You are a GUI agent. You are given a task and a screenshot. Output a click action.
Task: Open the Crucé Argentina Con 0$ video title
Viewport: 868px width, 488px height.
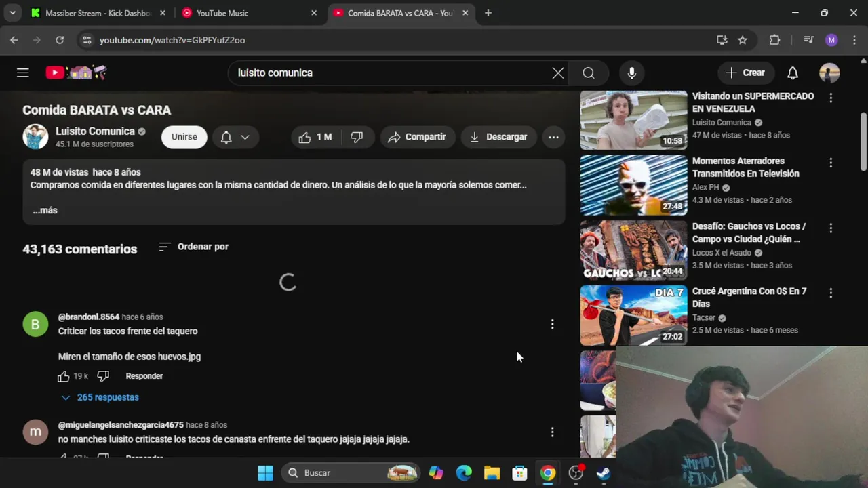coord(749,298)
